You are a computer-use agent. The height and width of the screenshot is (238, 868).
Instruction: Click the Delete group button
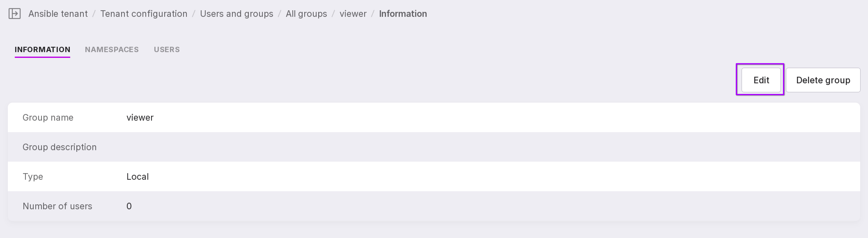coord(823,80)
